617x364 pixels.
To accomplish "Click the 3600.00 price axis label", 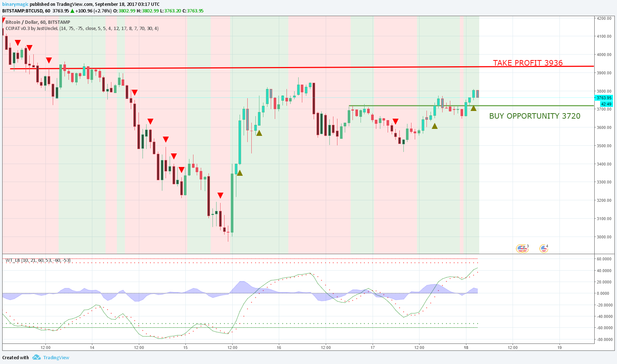I will pyautogui.click(x=604, y=127).
